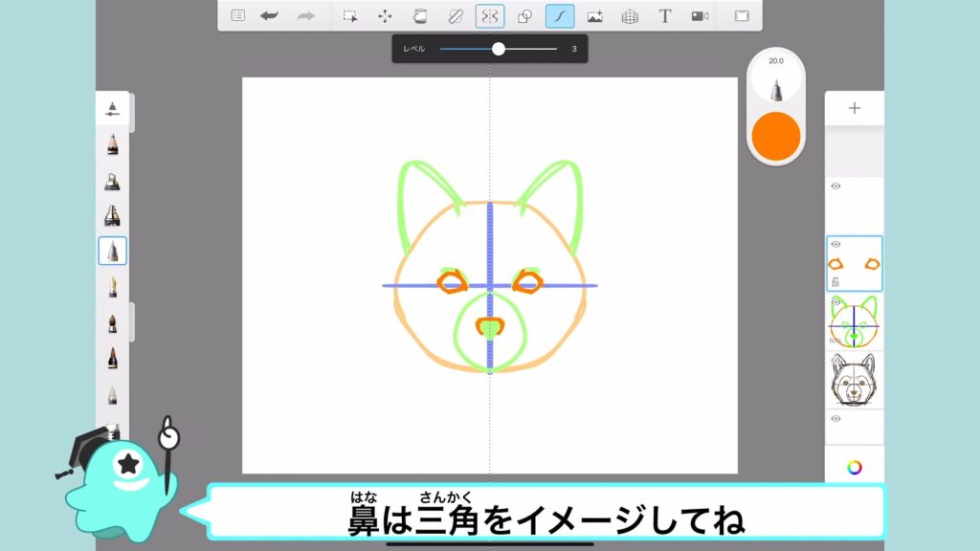Image resolution: width=980 pixels, height=551 pixels.
Task: Click the Undo arrow in the toolbar
Action: tap(269, 16)
